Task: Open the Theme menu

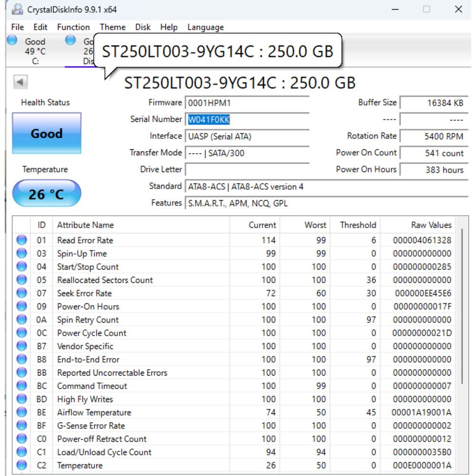Action: pyautogui.click(x=113, y=27)
